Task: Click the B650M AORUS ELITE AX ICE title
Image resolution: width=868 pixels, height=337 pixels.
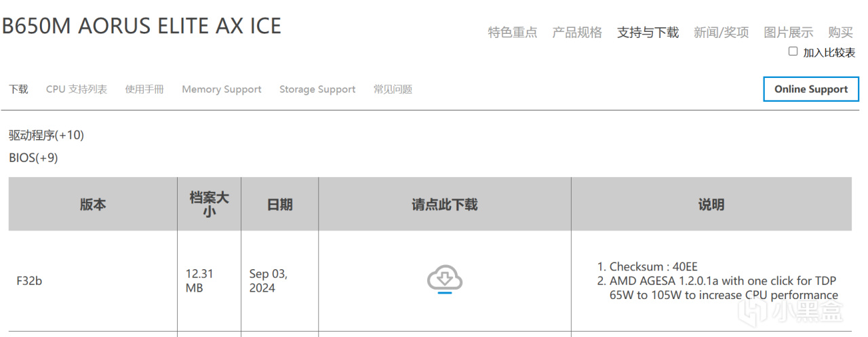Action: coord(141,26)
